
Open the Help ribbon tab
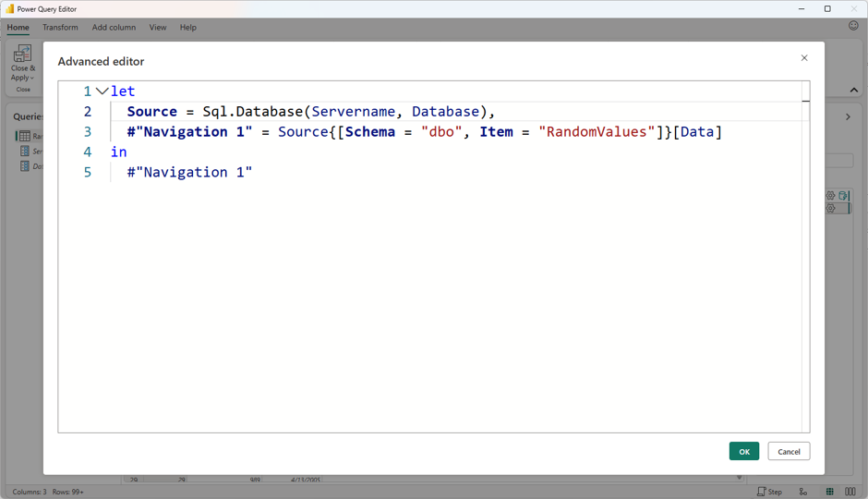(188, 27)
